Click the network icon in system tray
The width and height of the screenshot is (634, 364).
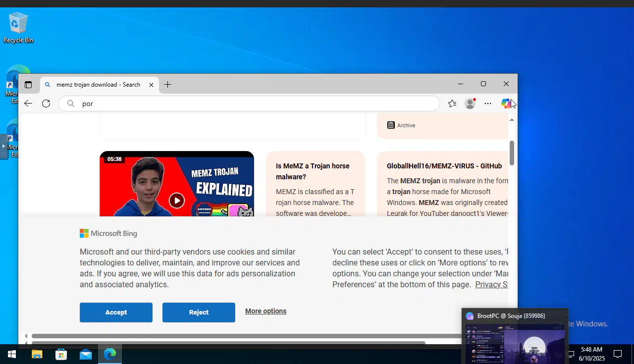[x=571, y=354]
